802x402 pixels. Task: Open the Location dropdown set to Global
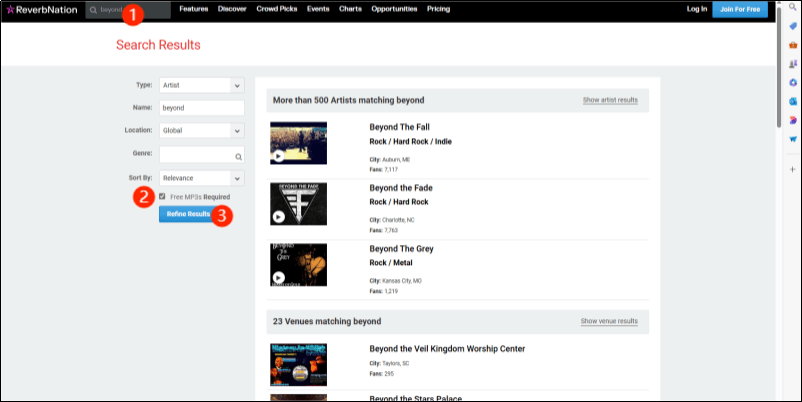click(x=201, y=130)
